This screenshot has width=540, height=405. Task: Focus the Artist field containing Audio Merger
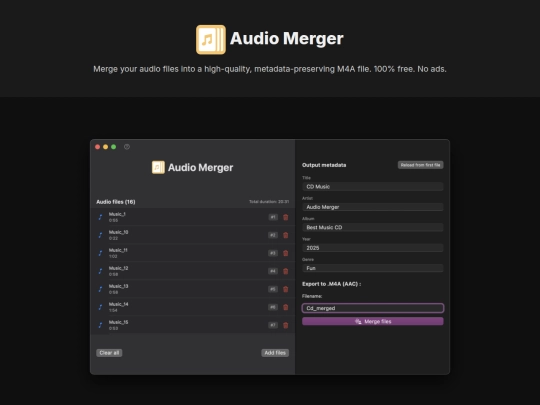coord(373,207)
